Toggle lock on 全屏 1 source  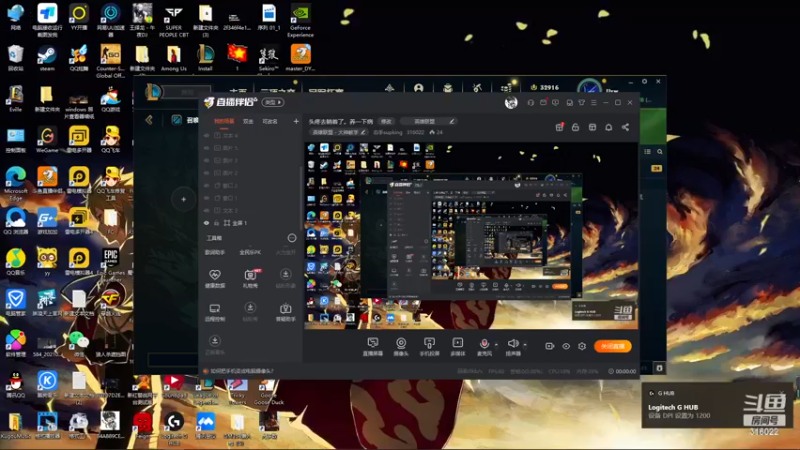tap(216, 223)
